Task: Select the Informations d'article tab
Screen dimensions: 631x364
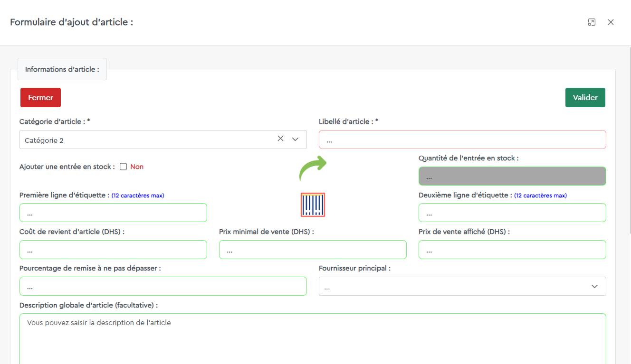Action: click(x=62, y=69)
